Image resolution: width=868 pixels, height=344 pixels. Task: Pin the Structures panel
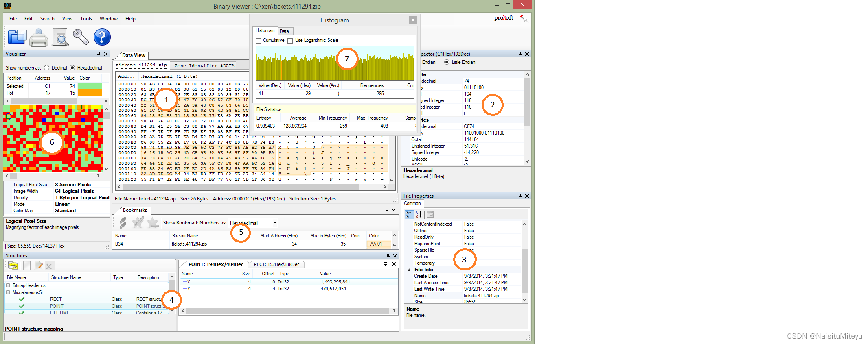coord(388,256)
